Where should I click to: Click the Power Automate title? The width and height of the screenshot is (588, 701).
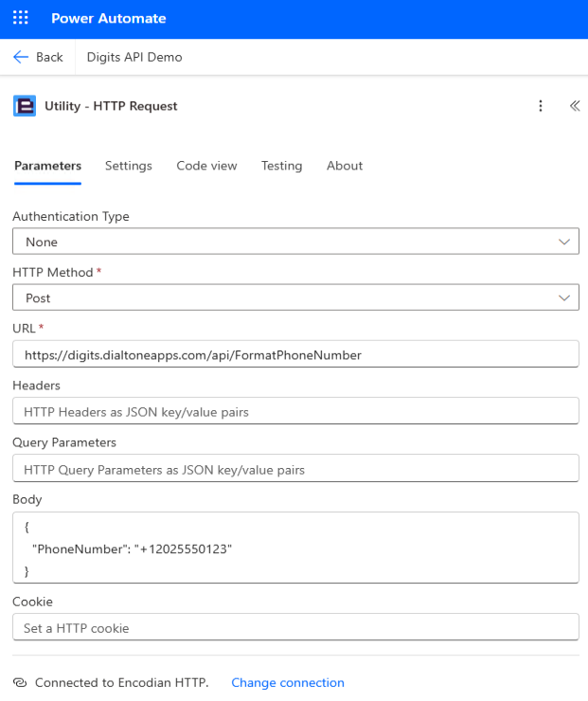(x=109, y=18)
